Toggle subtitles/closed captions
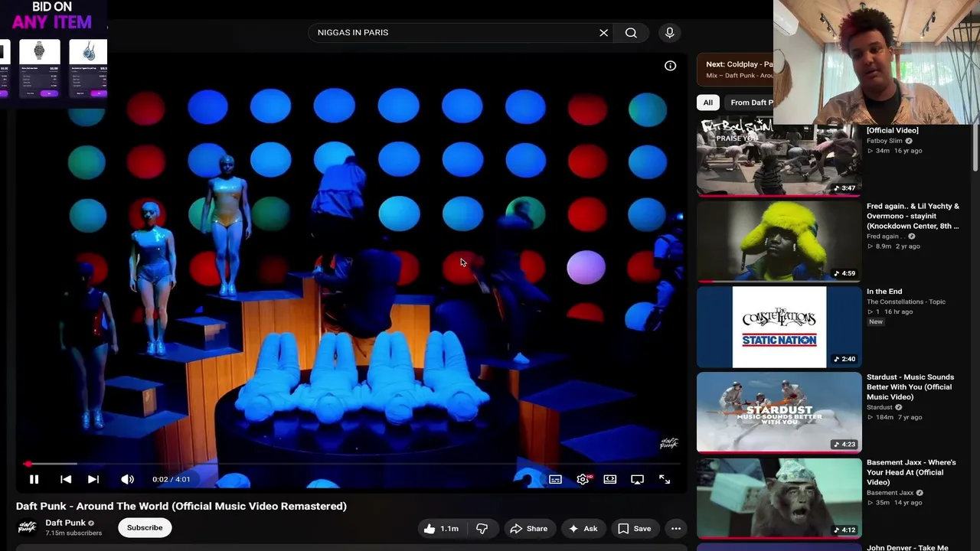 (555, 479)
